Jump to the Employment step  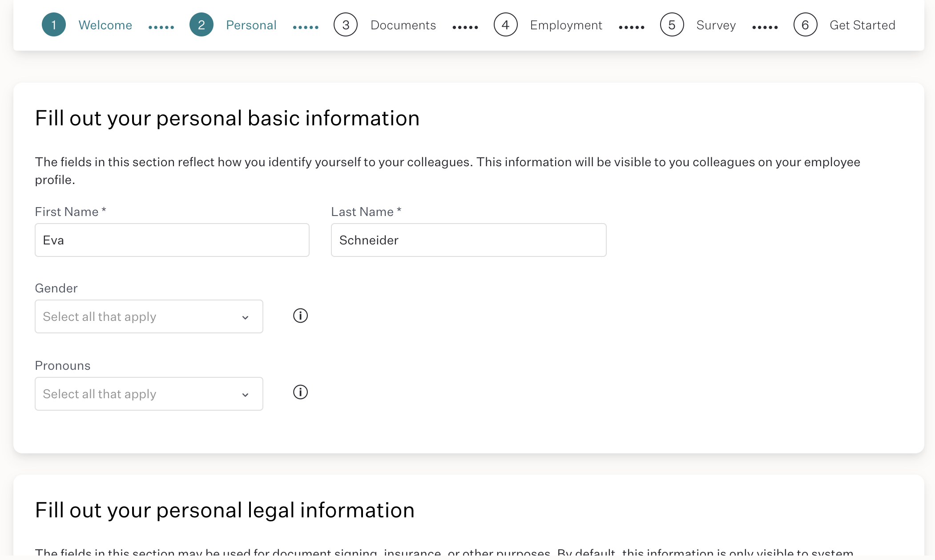[x=566, y=25]
